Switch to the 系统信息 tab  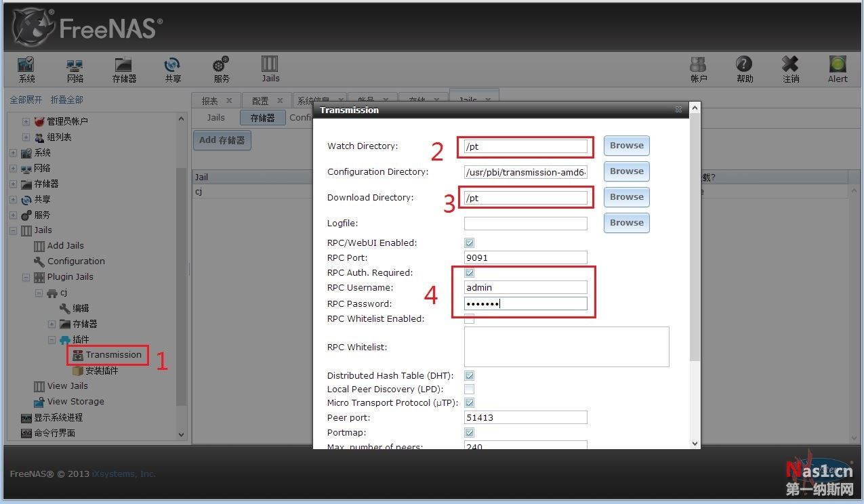point(314,101)
